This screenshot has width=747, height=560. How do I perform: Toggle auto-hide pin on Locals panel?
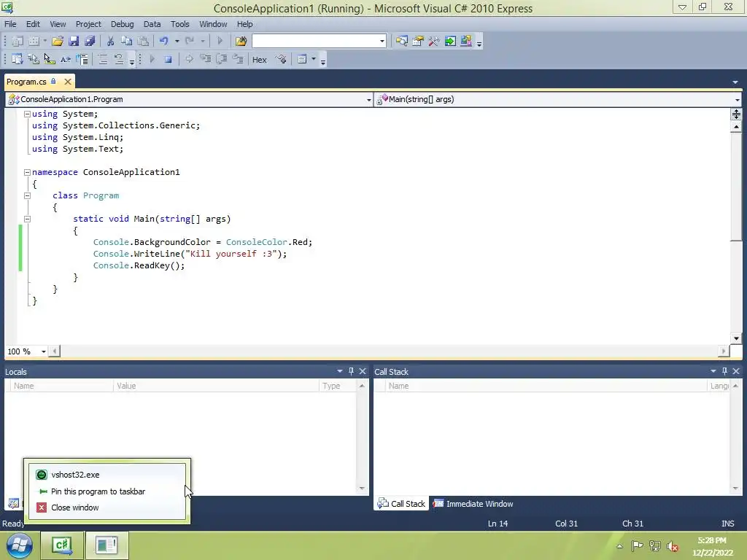(351, 371)
